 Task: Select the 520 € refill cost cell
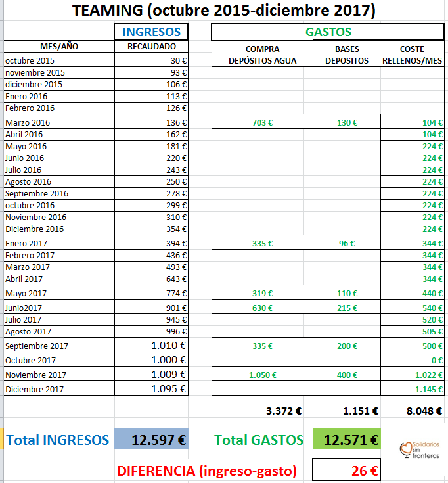(413, 319)
